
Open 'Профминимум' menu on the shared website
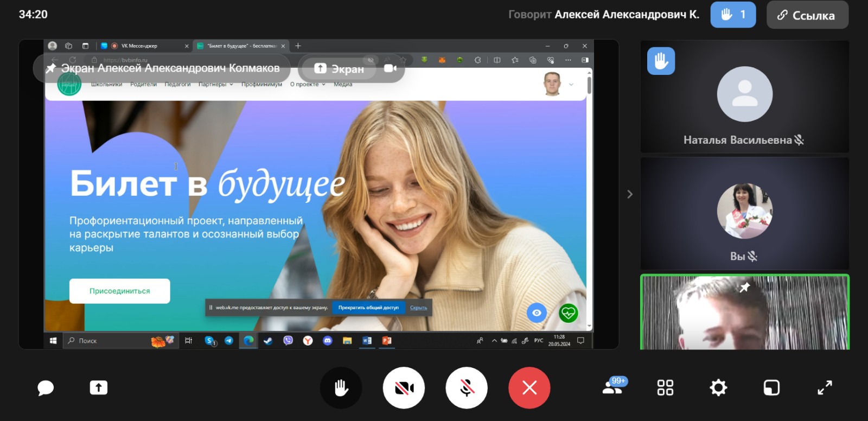coord(261,85)
